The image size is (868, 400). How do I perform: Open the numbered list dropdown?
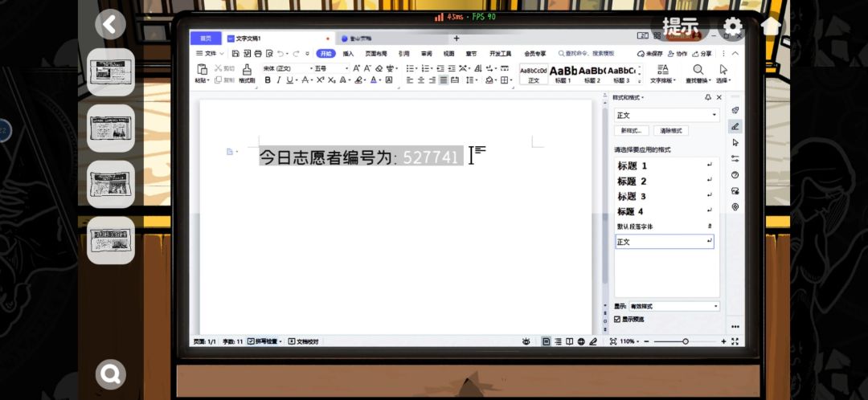[x=432, y=68]
